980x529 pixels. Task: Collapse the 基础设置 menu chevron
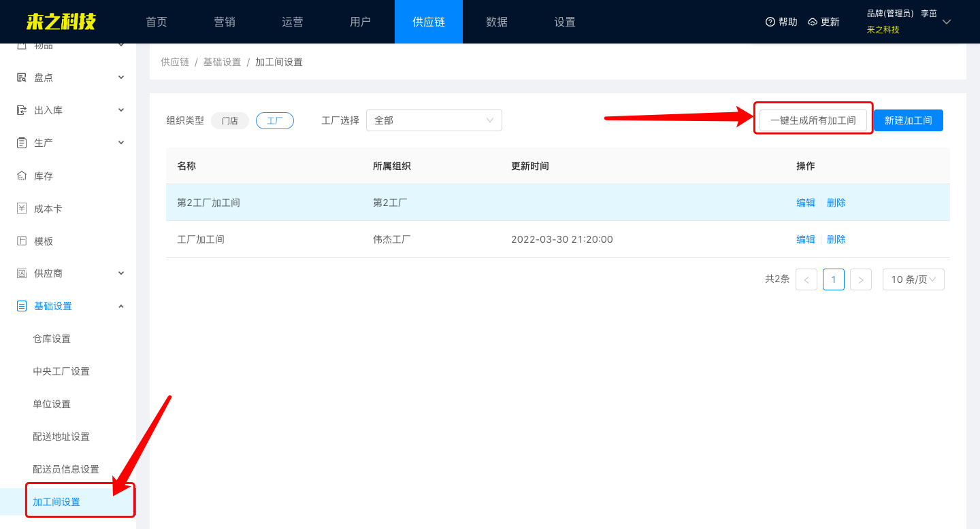(x=121, y=306)
